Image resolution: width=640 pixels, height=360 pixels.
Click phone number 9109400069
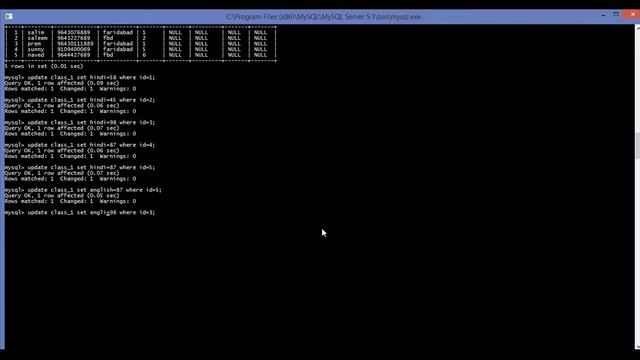pyautogui.click(x=73, y=49)
